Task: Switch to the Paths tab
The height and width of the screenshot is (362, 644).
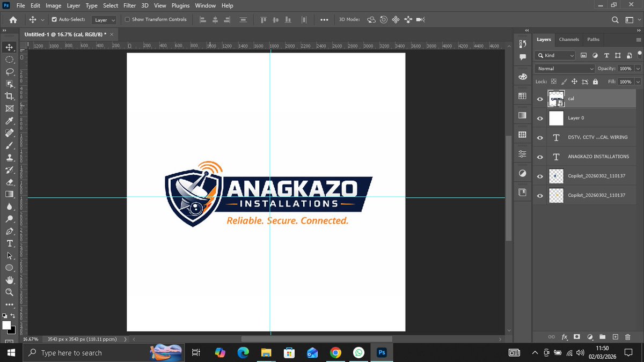Action: coord(593,39)
